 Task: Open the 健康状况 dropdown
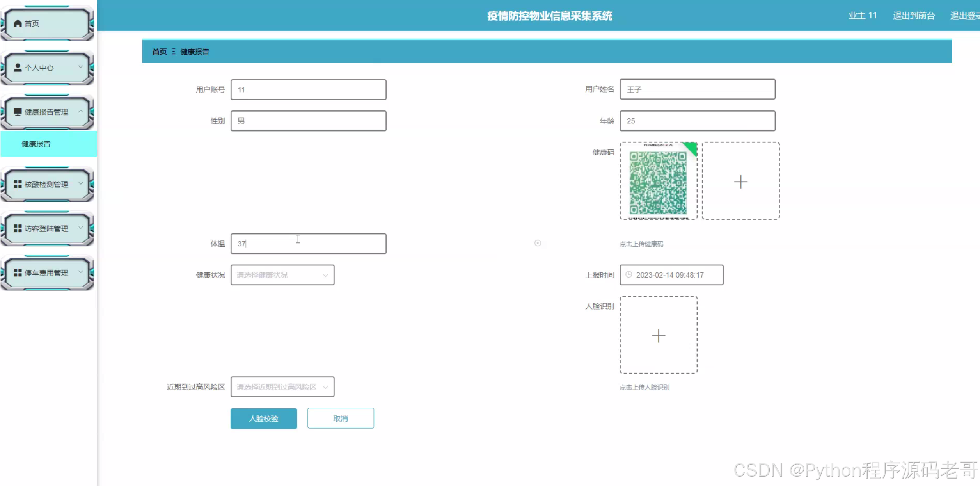point(282,275)
